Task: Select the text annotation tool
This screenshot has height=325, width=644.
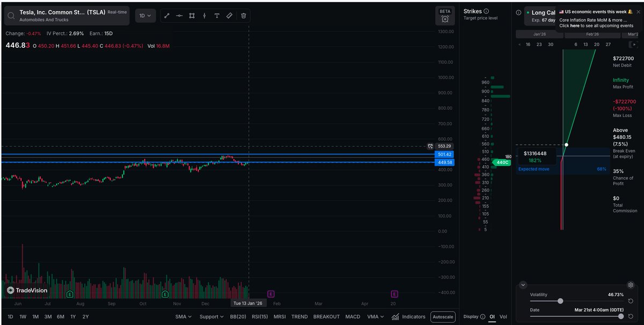Action: 217,16
